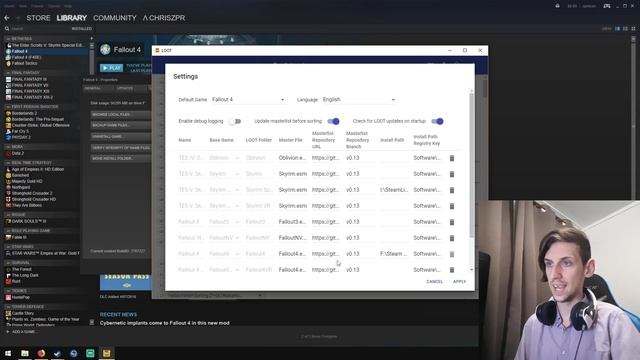The height and width of the screenshot is (360, 640).
Task: Delete the Fallout 3 game row
Action: point(452,222)
